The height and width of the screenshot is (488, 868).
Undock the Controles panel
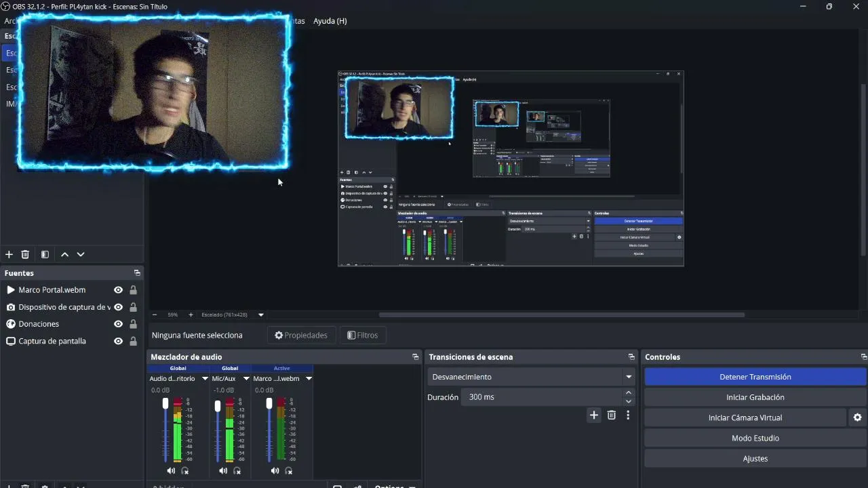[x=863, y=357]
